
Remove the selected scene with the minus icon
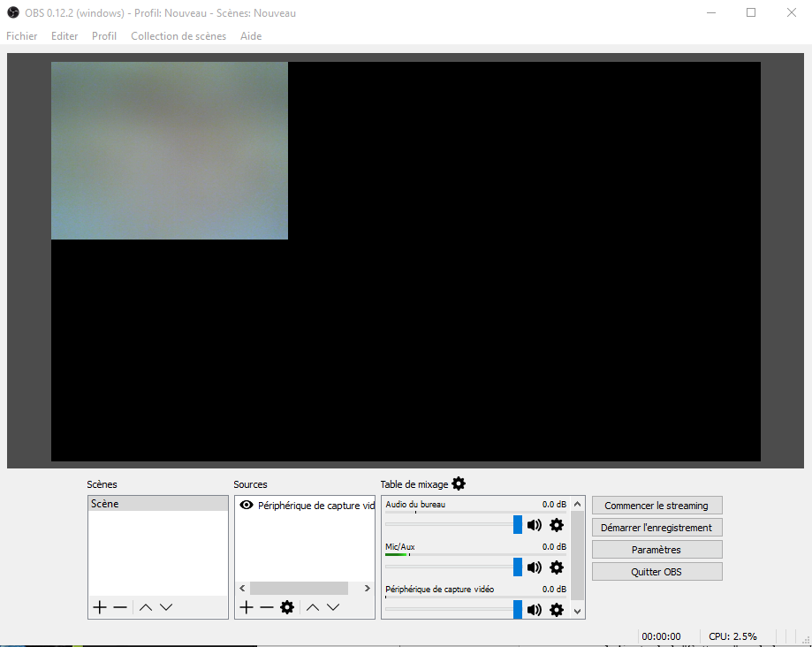point(120,607)
